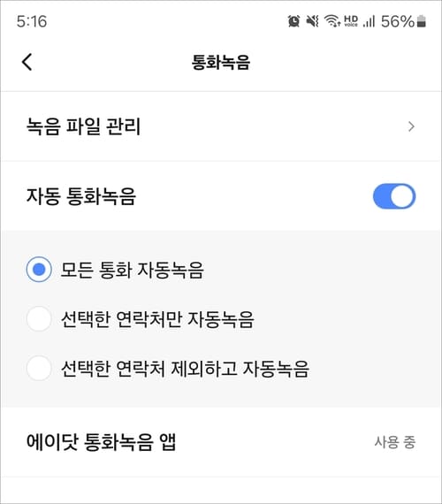Tap the cellular signal bars icon
This screenshot has height=504, width=442.
369,21
